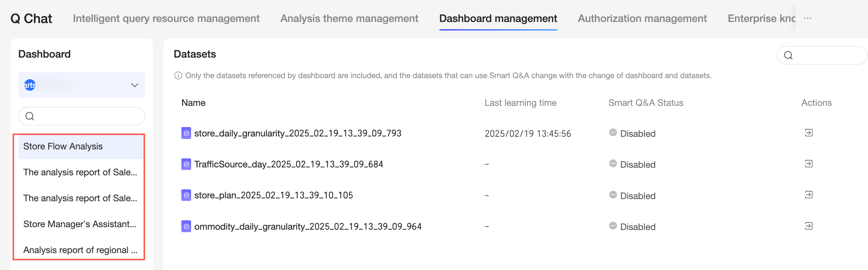Open action icon for store_daily_granularity dataset
The image size is (868, 270).
click(x=809, y=133)
